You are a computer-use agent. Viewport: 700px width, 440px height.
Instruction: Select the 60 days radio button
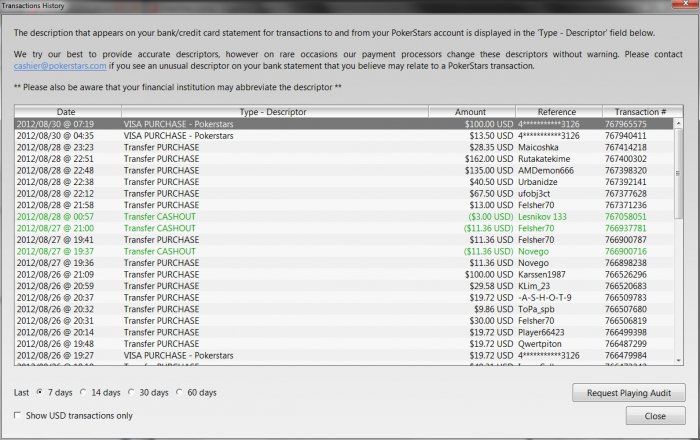tap(179, 392)
